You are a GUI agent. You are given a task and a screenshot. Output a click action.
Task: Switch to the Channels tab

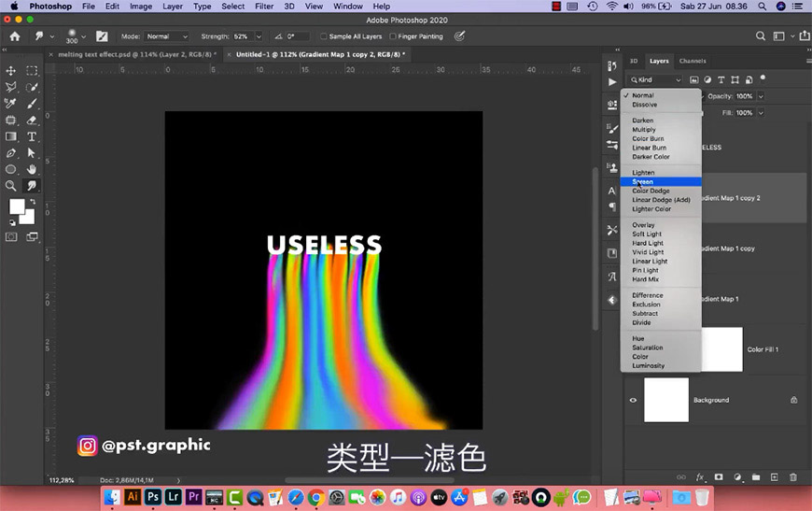coord(693,61)
